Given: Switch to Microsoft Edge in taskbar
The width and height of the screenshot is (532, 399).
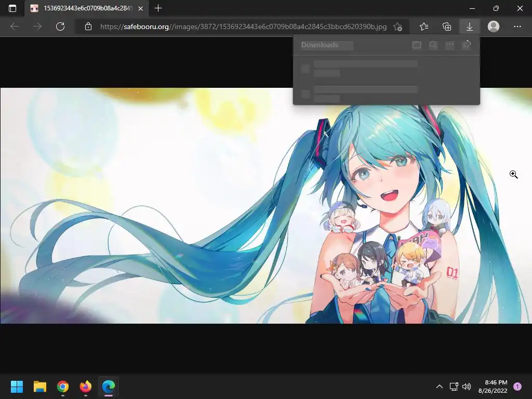Looking at the screenshot, I should coord(109,387).
